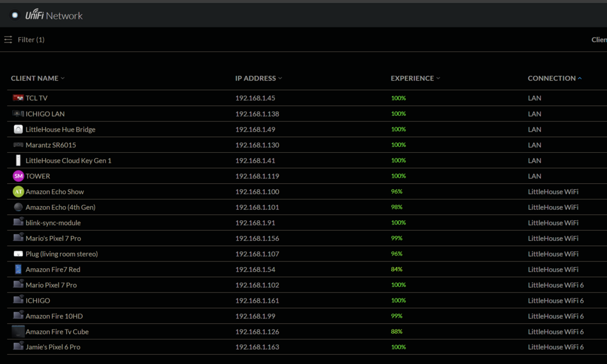The height and width of the screenshot is (364, 607).
Task: Click the blink-sync-module device icon
Action: (x=18, y=222)
